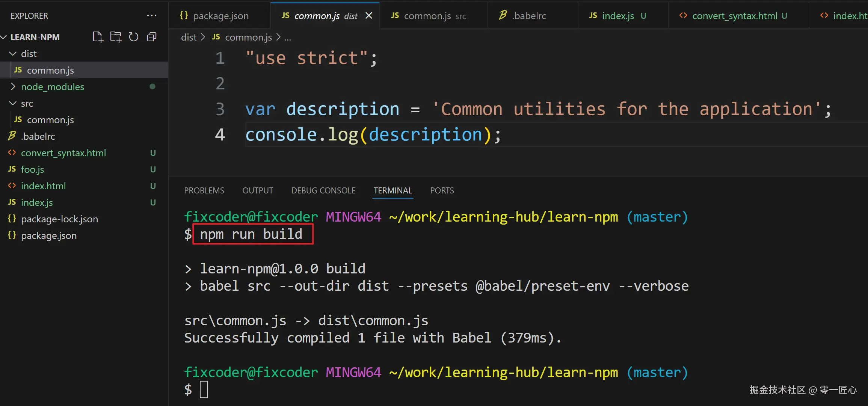Click the terminal prompt input cursor
This screenshot has height=406, width=868.
[x=204, y=389]
